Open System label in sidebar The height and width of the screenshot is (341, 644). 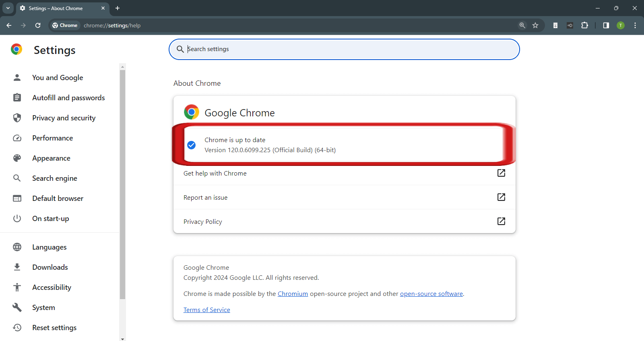pos(43,308)
